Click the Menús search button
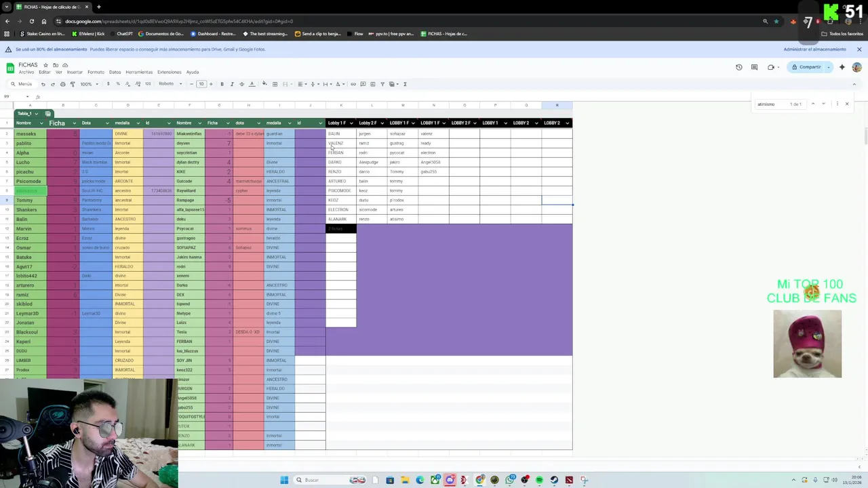 click(x=21, y=84)
